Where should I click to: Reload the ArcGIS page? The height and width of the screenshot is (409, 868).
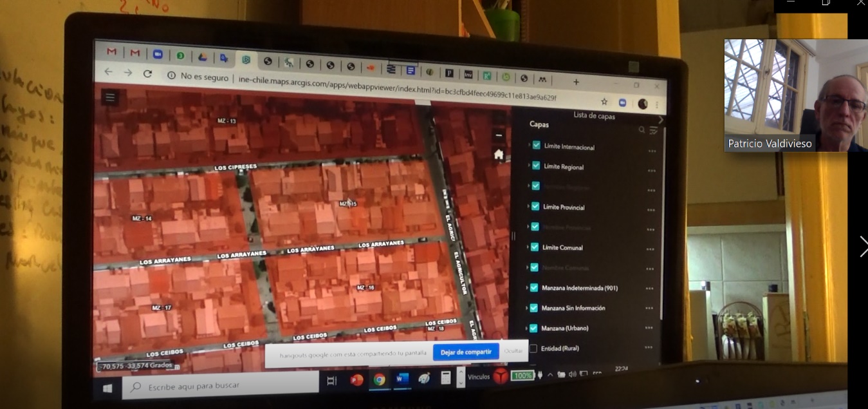point(147,73)
